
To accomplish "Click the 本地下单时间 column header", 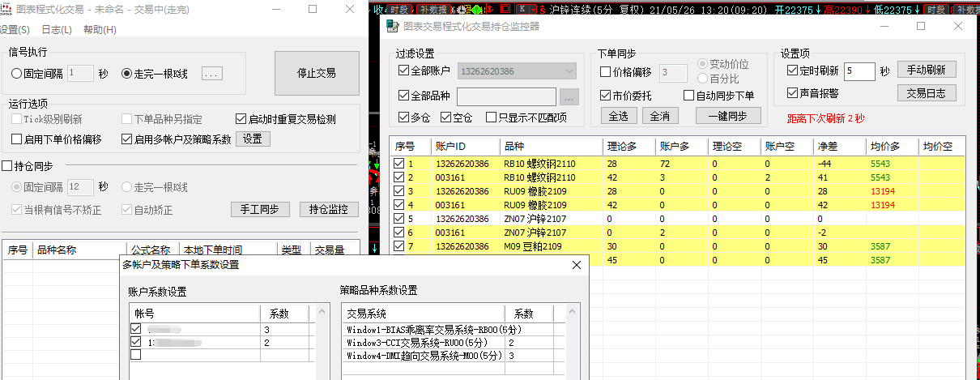I will 227,250.
